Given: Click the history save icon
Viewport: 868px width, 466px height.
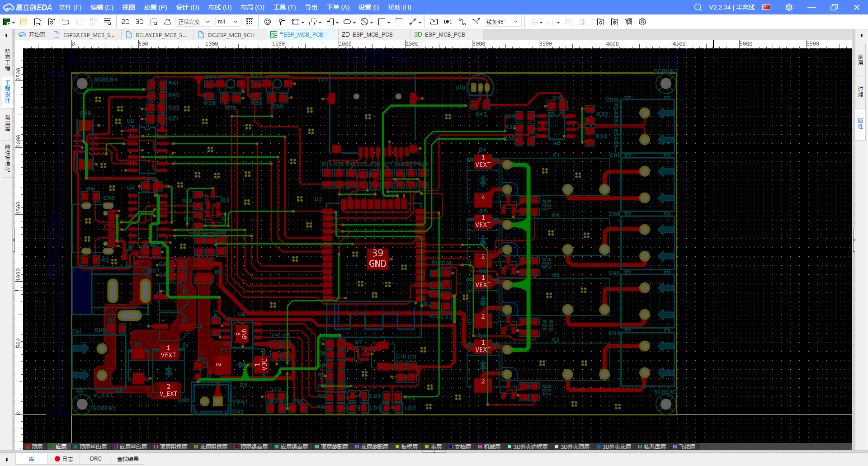Looking at the screenshot, I should click(x=52, y=22).
